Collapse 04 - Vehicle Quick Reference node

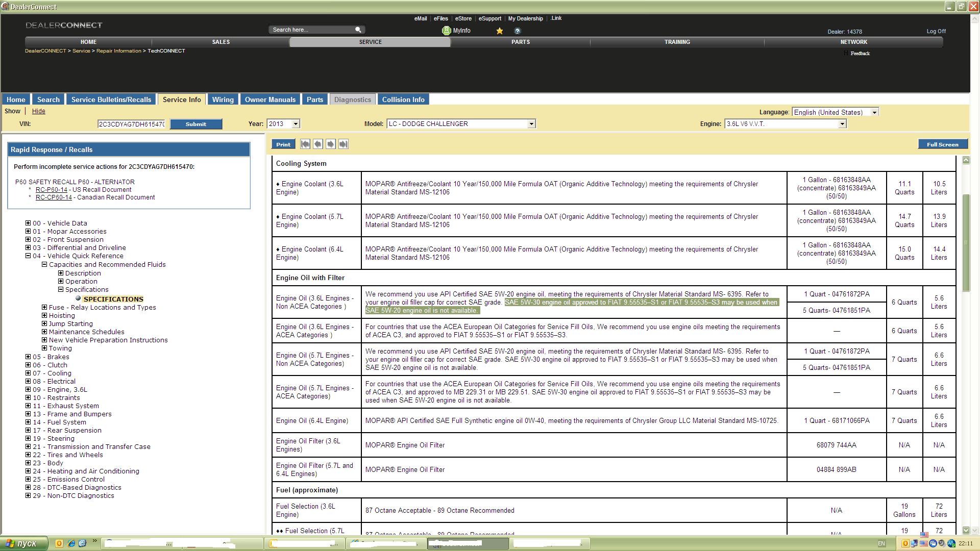(x=28, y=256)
